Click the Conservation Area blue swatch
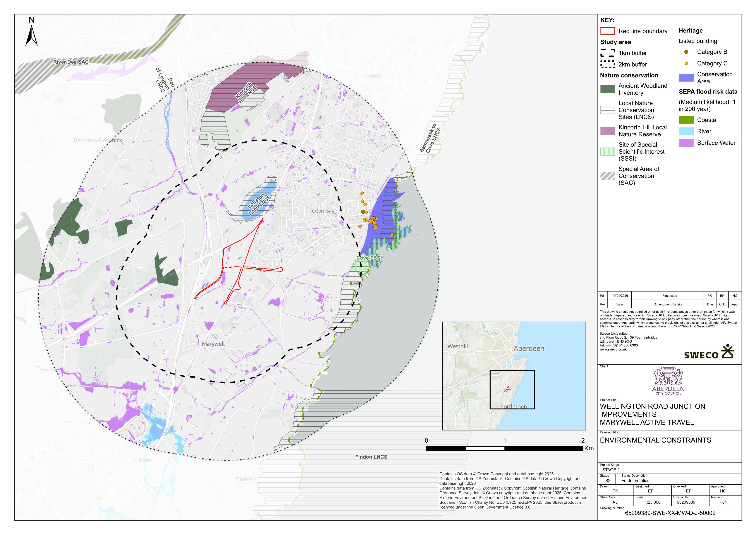Image resolution: width=756 pixels, height=535 pixels. coord(686,78)
